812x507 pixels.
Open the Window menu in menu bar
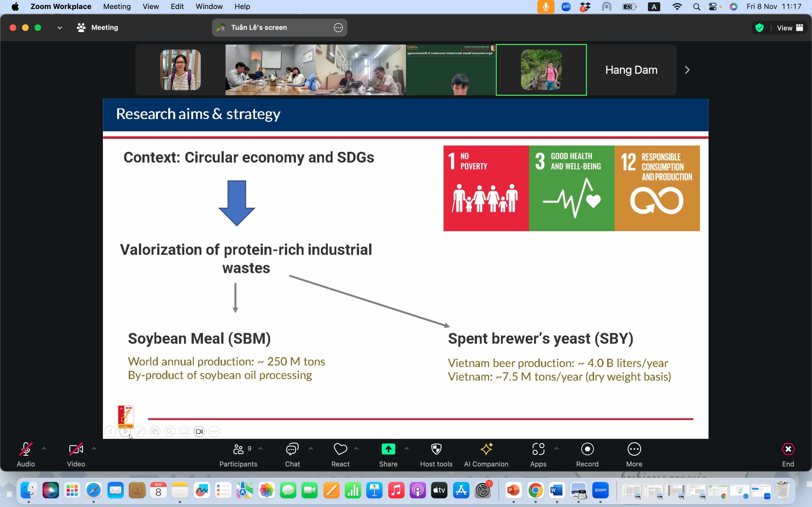pos(209,7)
